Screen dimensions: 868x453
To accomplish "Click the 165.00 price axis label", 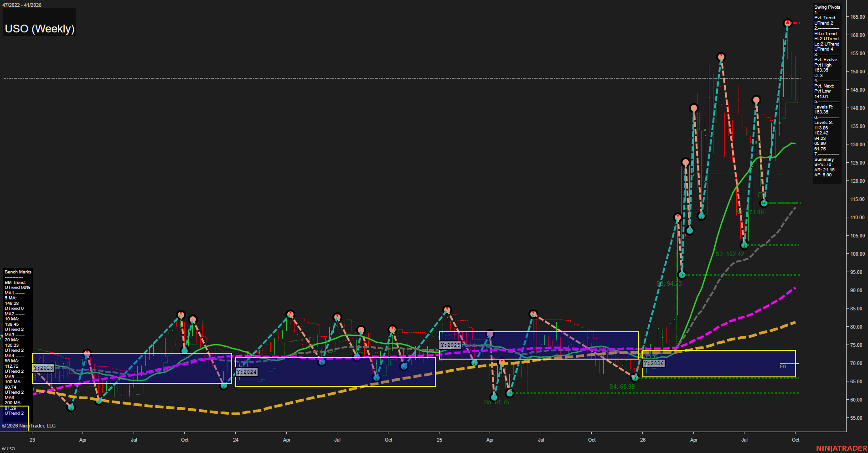I will 858,17.
